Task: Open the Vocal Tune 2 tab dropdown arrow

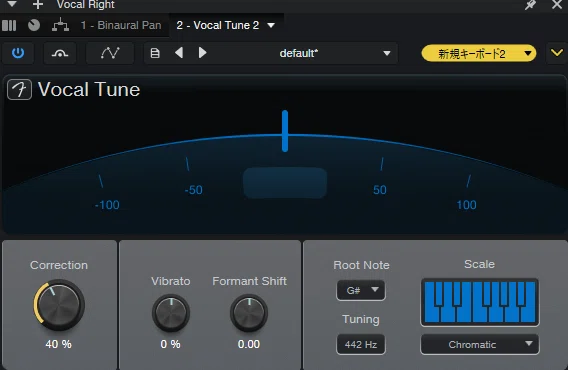Action: (x=271, y=25)
